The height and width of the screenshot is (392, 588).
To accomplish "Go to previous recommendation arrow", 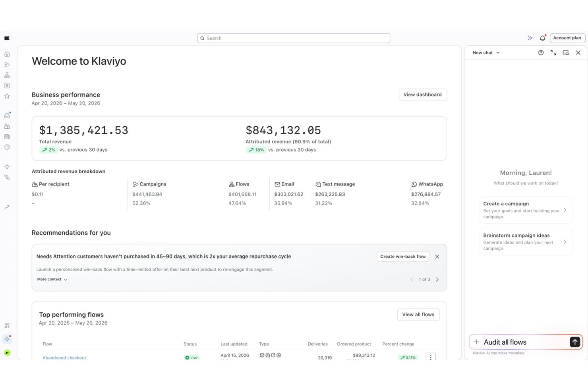I will click(412, 280).
